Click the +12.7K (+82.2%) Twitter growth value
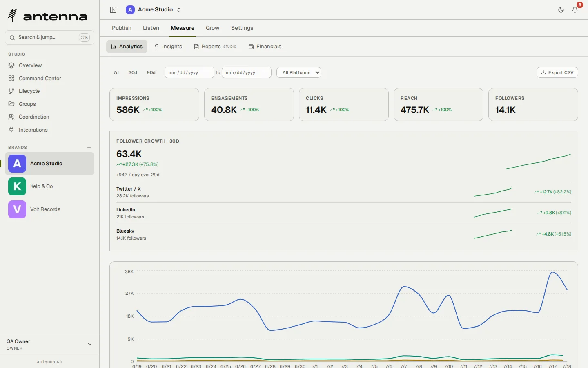This screenshot has width=588, height=368. pyautogui.click(x=553, y=192)
